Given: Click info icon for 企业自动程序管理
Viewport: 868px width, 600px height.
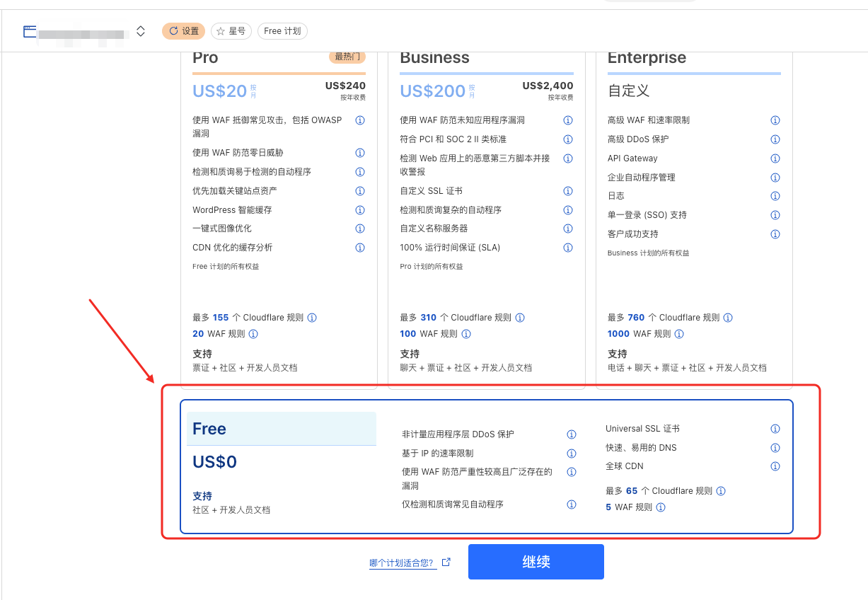Looking at the screenshot, I should (x=775, y=178).
